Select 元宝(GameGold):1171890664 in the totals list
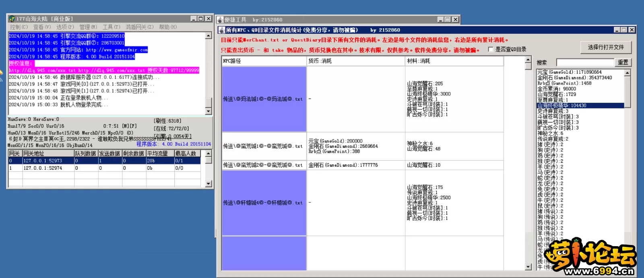Screen dimensions: 644x278 click(580, 72)
